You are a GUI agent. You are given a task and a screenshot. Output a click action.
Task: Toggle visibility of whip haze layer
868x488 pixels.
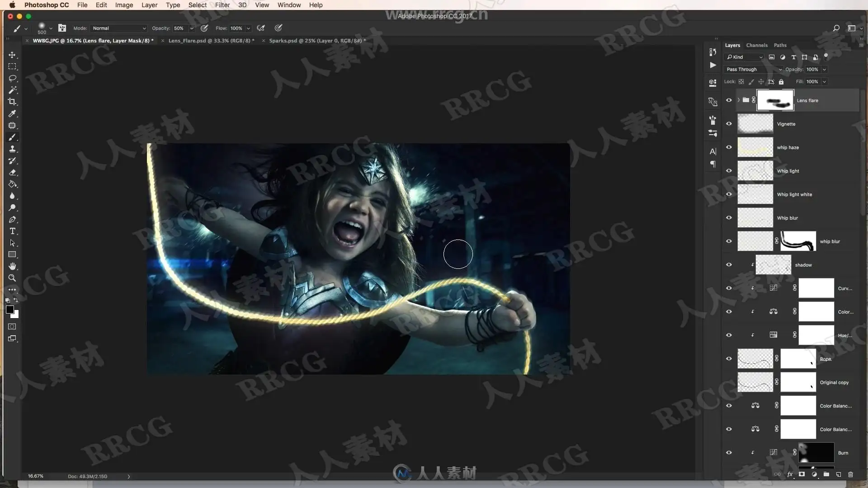729,147
